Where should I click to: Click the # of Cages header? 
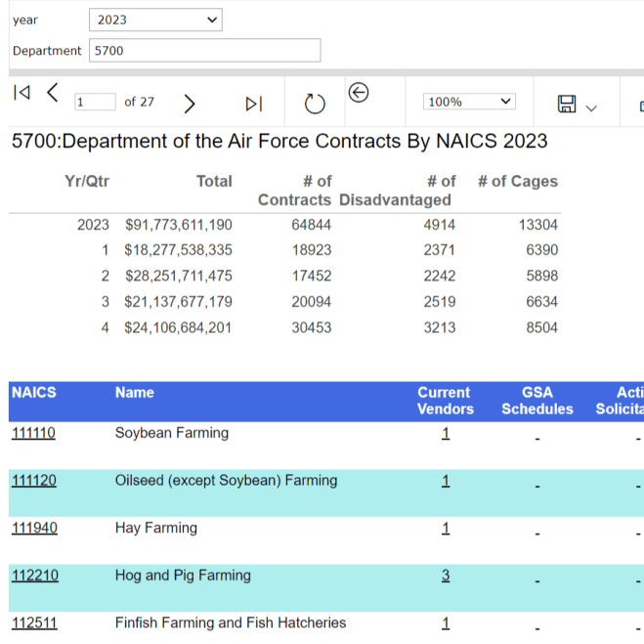pos(518,181)
